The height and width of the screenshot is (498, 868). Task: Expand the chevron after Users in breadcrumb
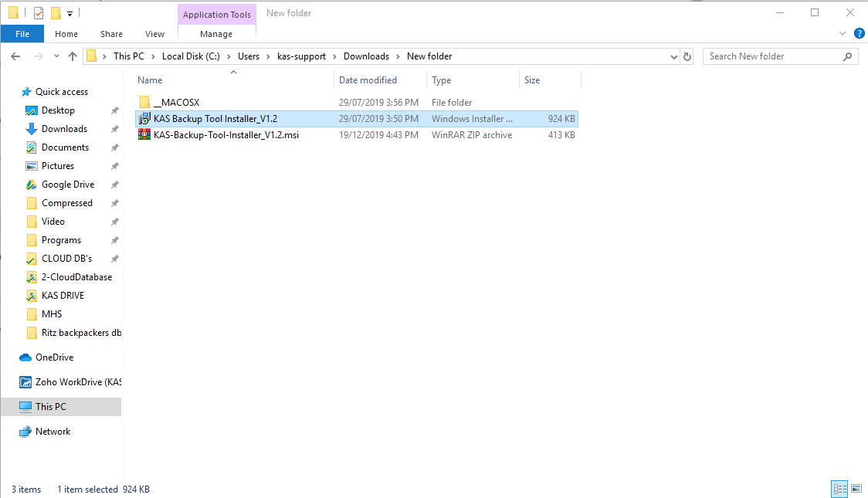pyautogui.click(x=268, y=56)
